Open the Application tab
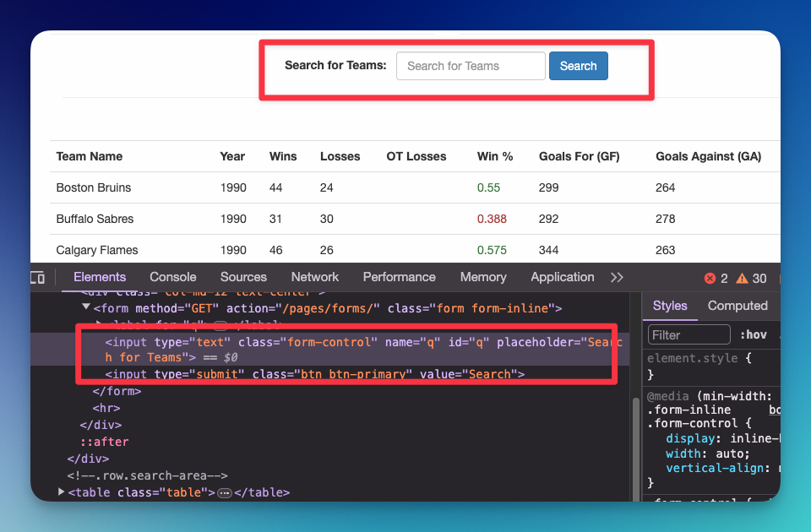This screenshot has width=811, height=532. click(x=563, y=277)
